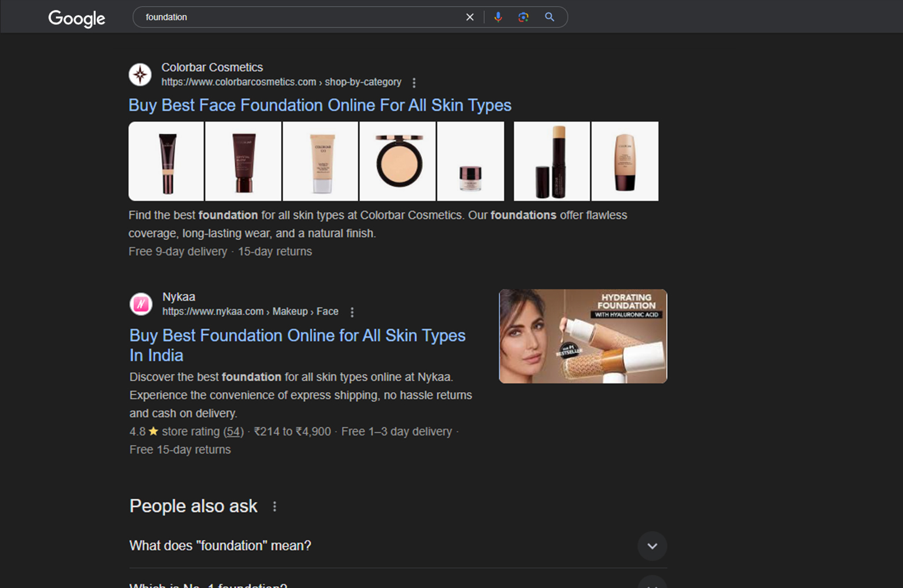The image size is (903, 588).
Task: Start voice search with microphone icon
Action: tap(498, 17)
